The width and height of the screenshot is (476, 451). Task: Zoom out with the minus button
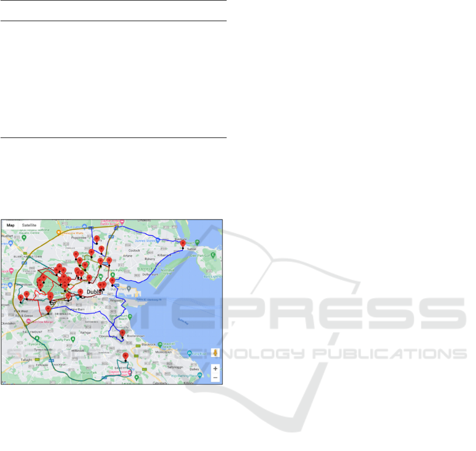click(x=215, y=378)
